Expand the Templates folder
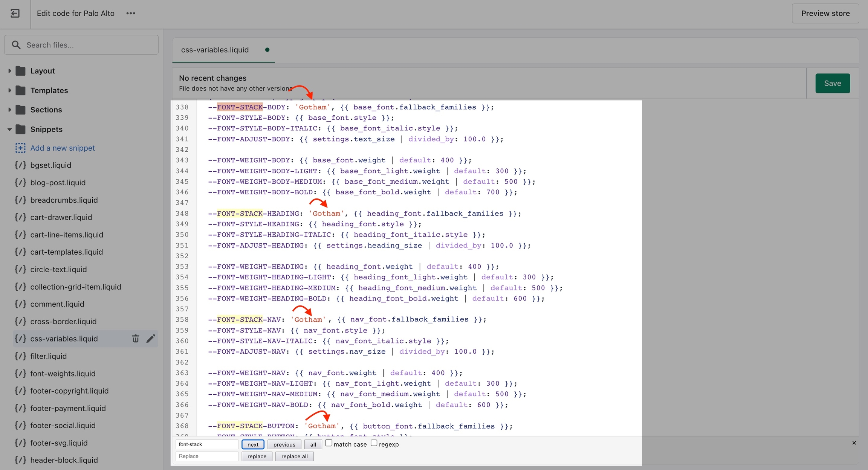 pyautogui.click(x=10, y=90)
